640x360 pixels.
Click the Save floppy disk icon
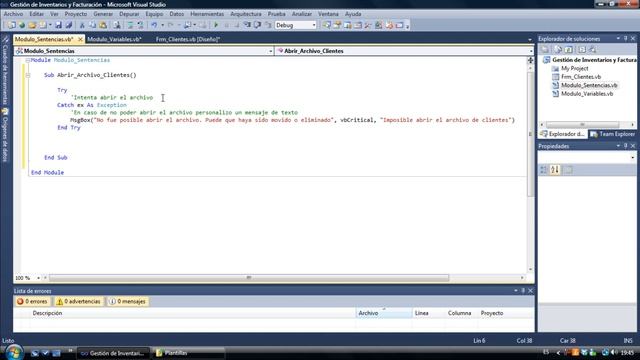[58, 25]
